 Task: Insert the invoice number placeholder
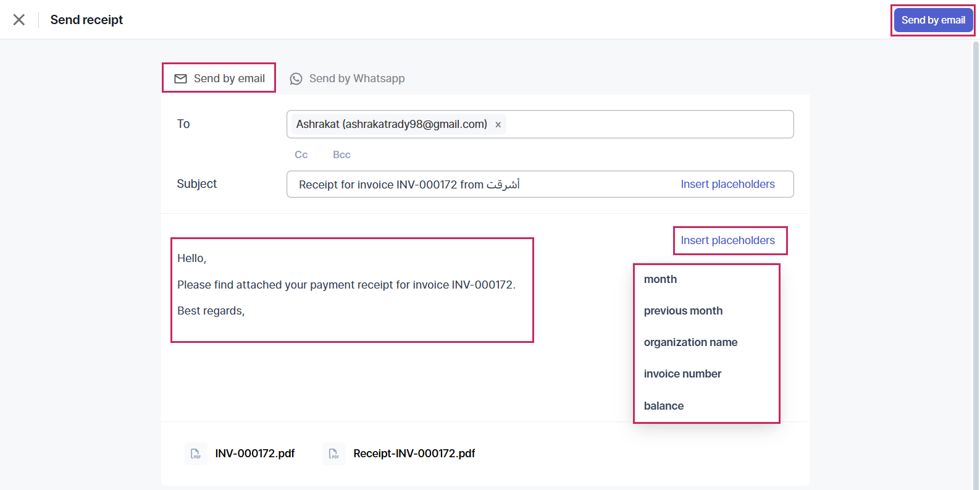(682, 374)
